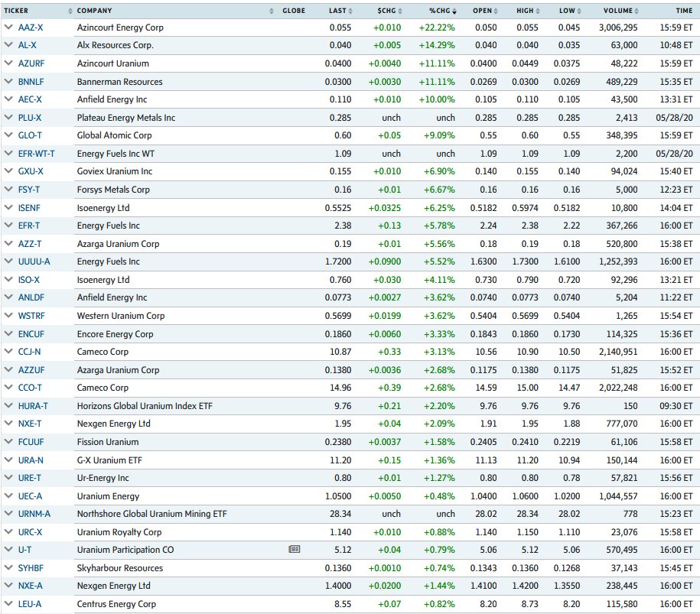Expand the AZURF row chevron
This screenshot has width=700, height=614.
[8, 63]
